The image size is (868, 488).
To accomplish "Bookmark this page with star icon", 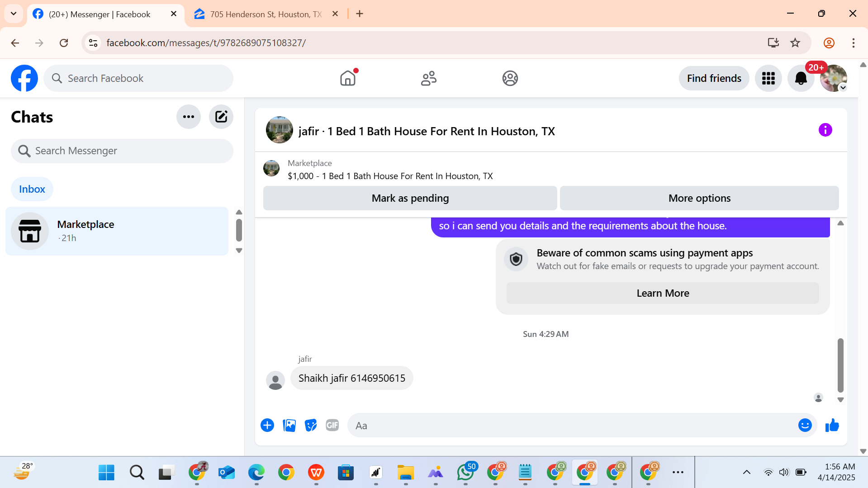I will [x=795, y=43].
